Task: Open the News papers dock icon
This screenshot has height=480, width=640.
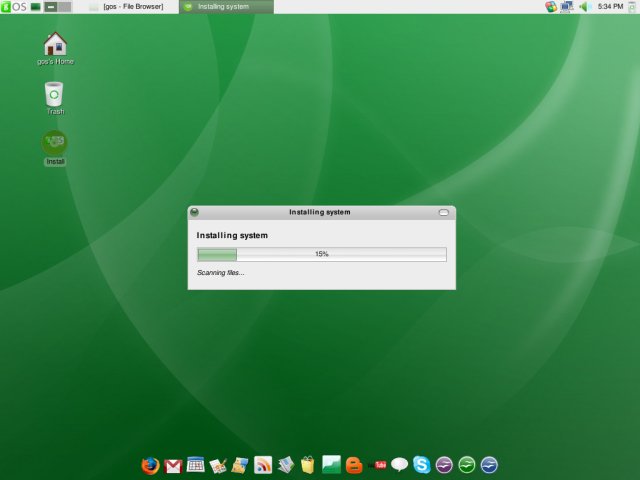Action: click(286, 465)
